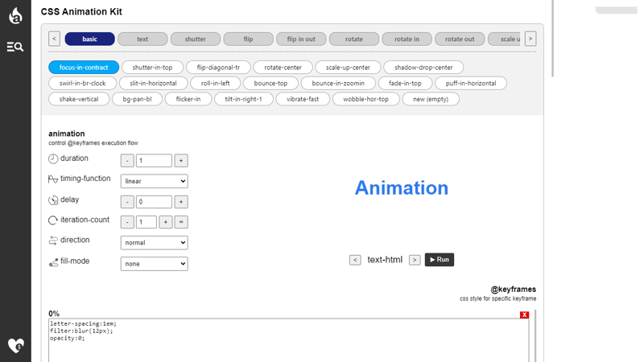This screenshot has height=362, width=644.
Task: Select flip-diagonal-tr animation preset
Action: coord(218,68)
